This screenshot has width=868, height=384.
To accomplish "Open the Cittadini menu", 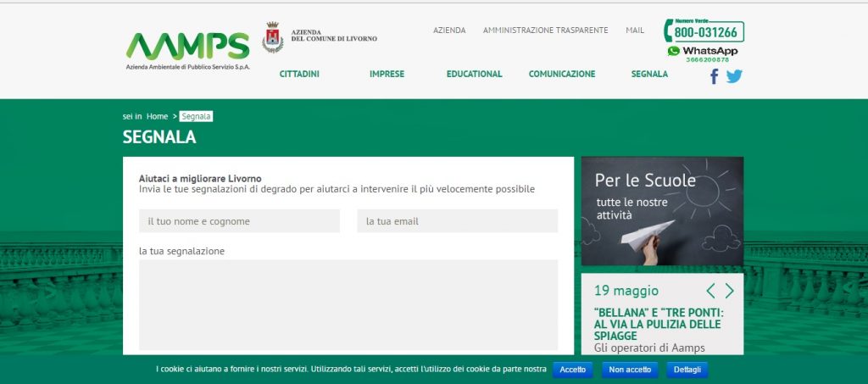I will (x=299, y=74).
